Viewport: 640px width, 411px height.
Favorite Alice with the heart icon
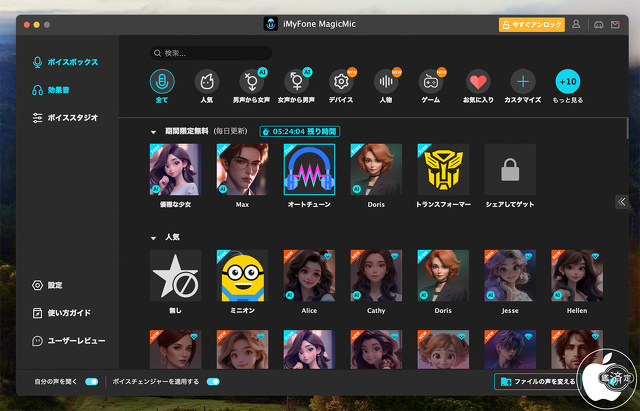click(328, 256)
